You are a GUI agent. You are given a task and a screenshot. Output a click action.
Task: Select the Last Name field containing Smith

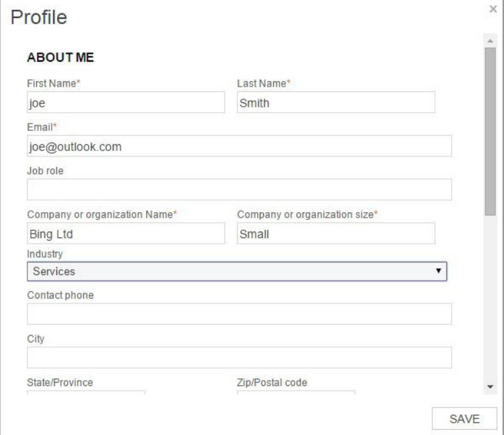(336, 103)
